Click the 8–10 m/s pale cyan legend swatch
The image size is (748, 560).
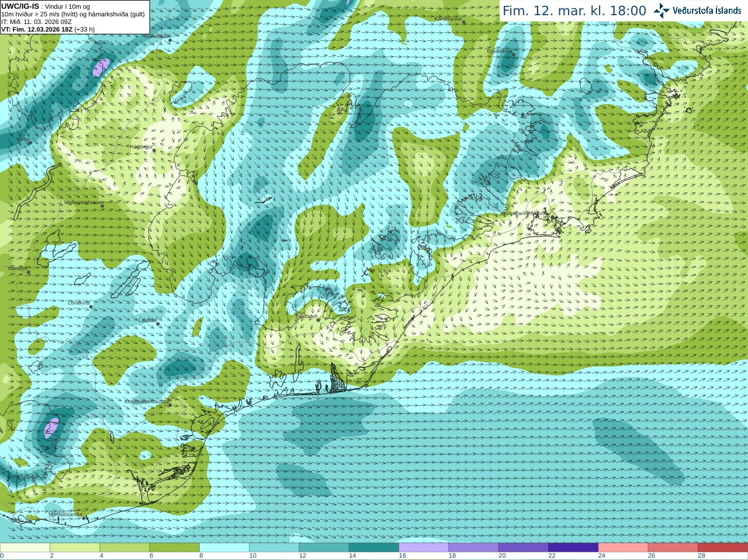pyautogui.click(x=224, y=548)
